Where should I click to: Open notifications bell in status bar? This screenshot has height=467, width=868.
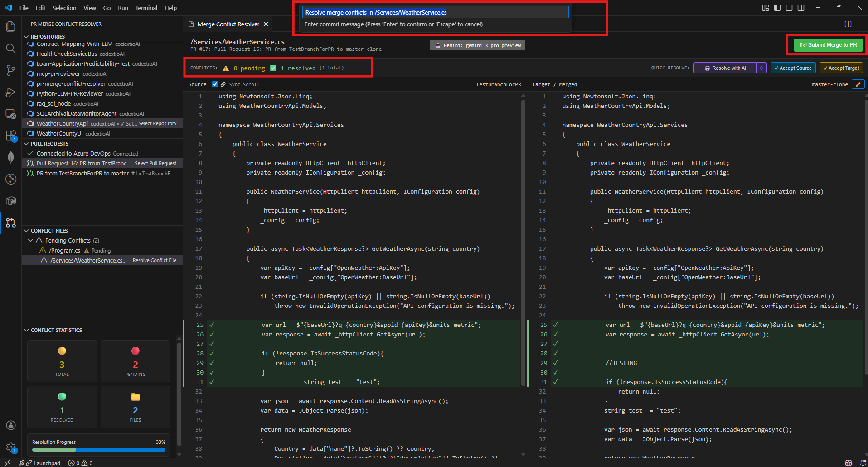863,463
